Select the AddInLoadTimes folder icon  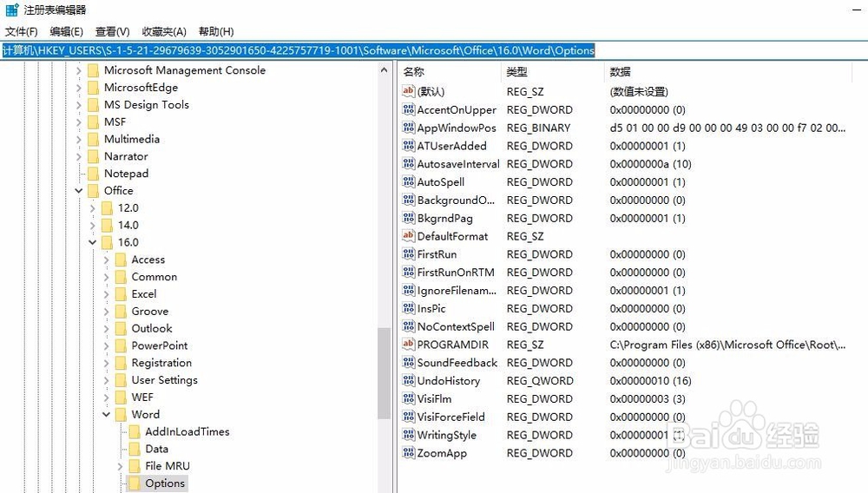point(135,431)
